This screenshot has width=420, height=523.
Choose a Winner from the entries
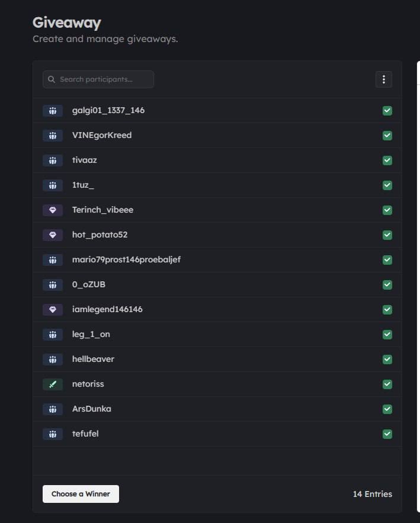point(81,494)
